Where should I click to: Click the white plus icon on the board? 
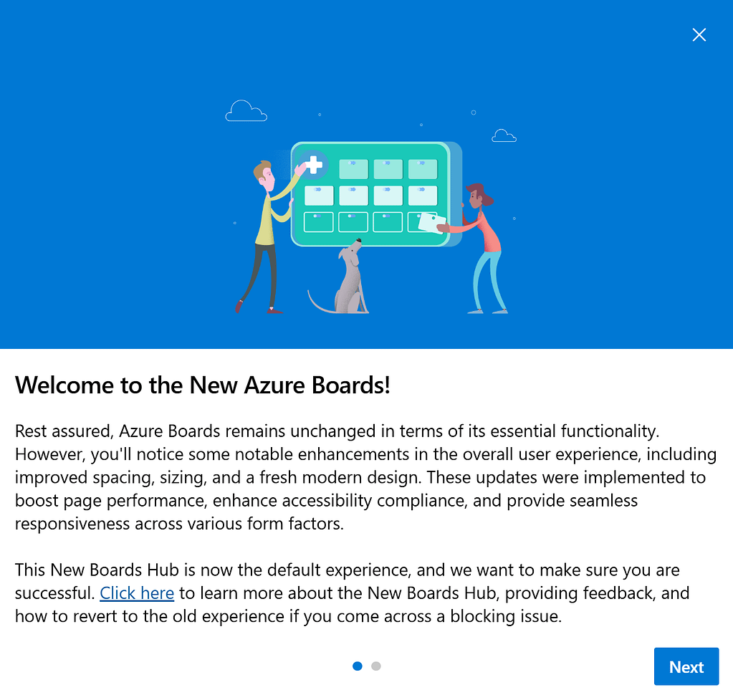click(x=313, y=165)
